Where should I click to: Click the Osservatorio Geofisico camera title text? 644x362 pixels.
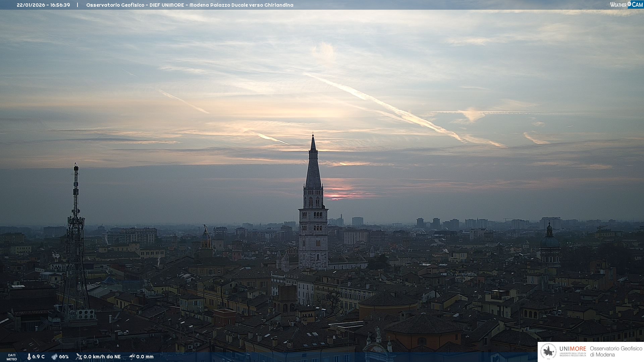190,5
